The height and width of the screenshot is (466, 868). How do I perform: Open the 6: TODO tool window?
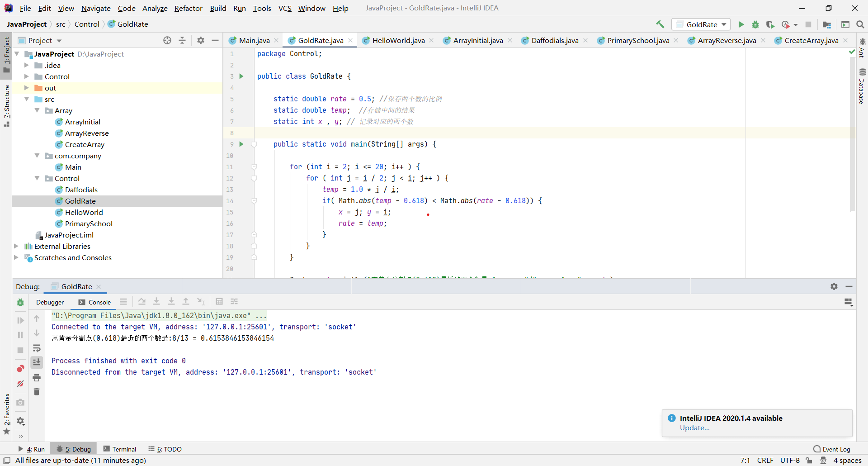(x=165, y=449)
